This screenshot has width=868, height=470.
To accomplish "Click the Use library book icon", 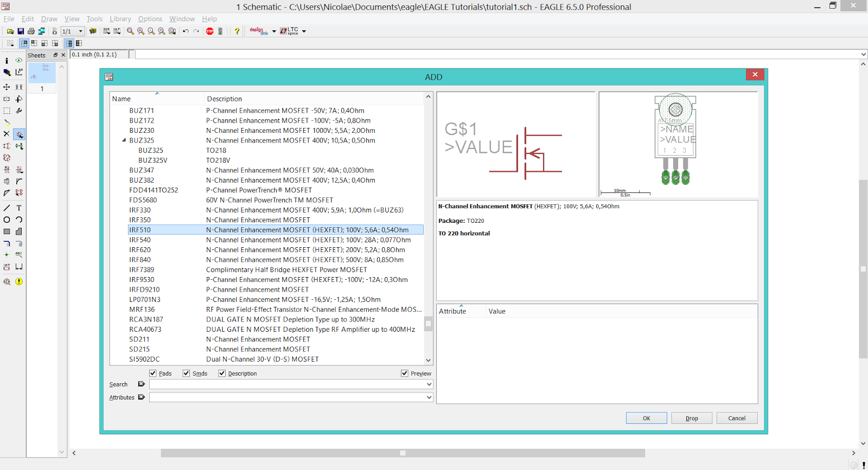I will (93, 31).
